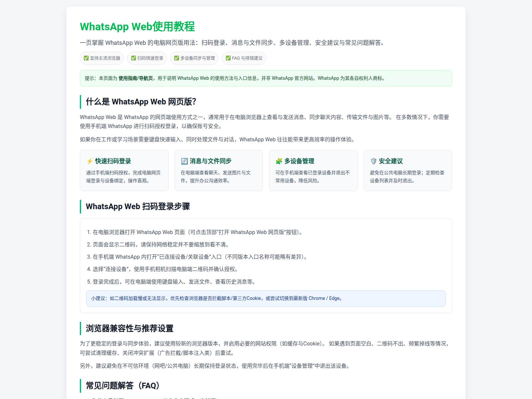Screen dimensions: 532x399
Task: Click the sync arrows icon beside 消息与文件同步
Action: 184,161
